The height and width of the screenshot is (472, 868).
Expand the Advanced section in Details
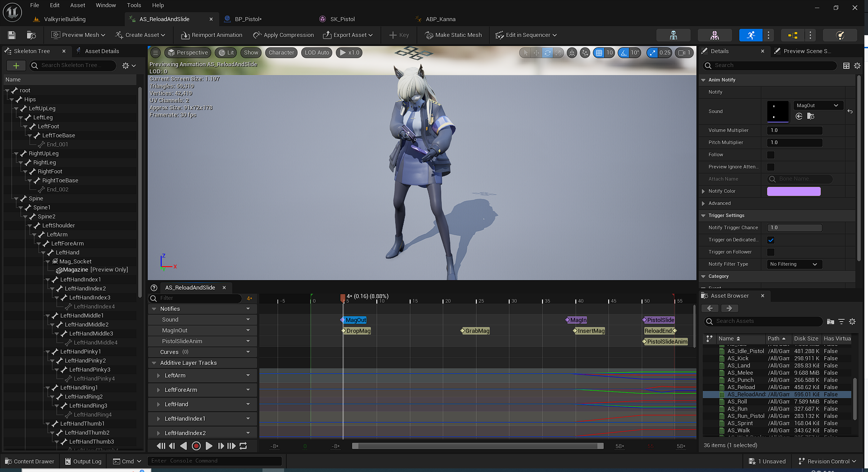tap(703, 204)
